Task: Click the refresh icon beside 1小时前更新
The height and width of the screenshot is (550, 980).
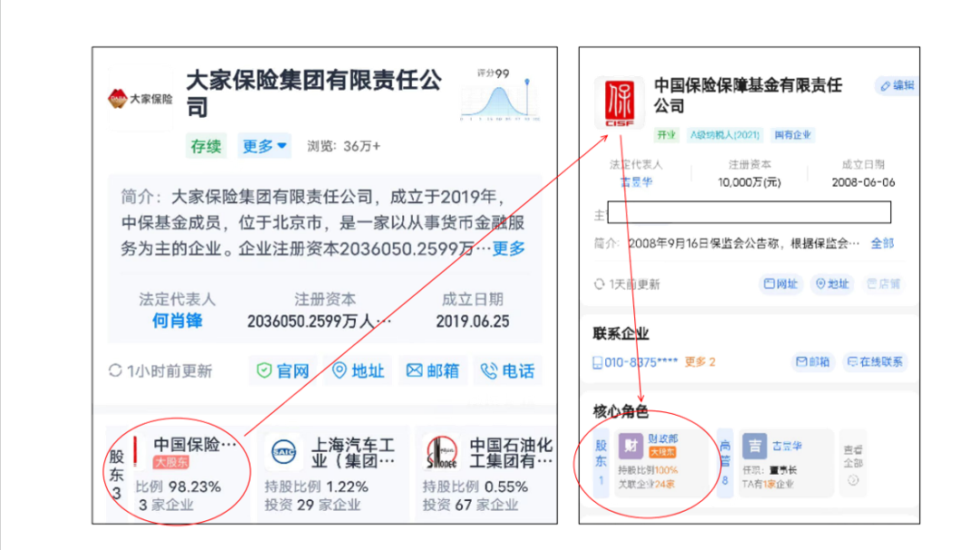Action: click(x=115, y=370)
